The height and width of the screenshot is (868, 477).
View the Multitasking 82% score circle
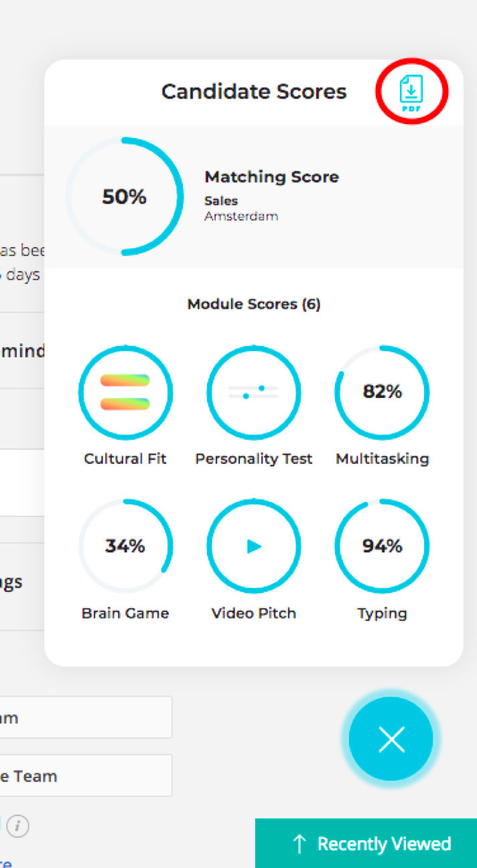coord(382,393)
